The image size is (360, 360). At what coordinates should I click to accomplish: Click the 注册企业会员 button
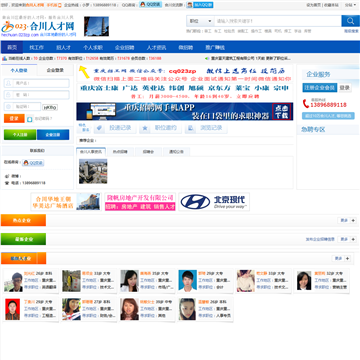coord(320,88)
